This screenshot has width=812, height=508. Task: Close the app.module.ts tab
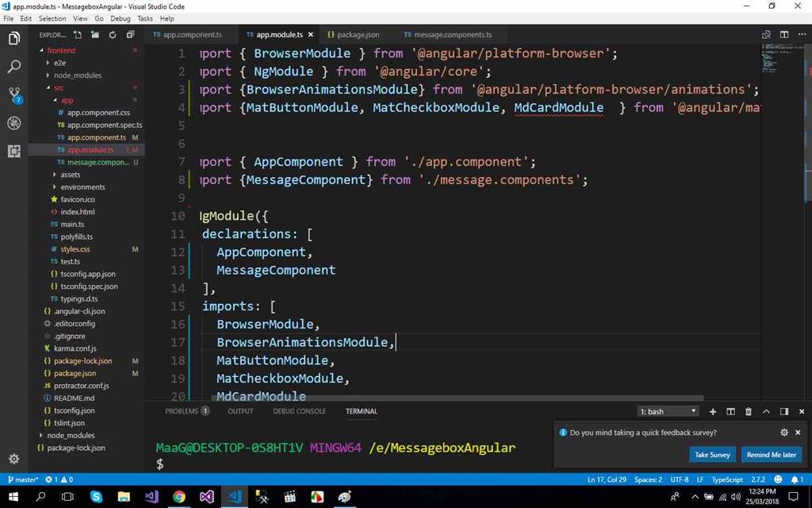[311, 35]
